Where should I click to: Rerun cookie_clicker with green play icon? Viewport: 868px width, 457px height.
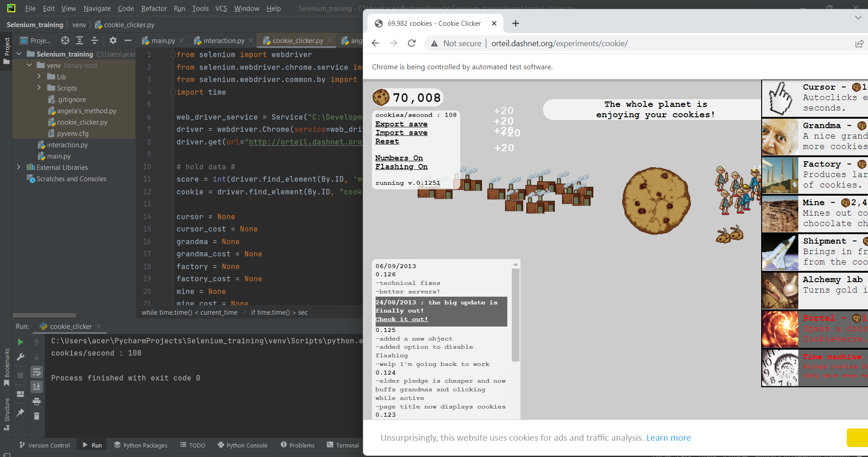(x=20, y=342)
